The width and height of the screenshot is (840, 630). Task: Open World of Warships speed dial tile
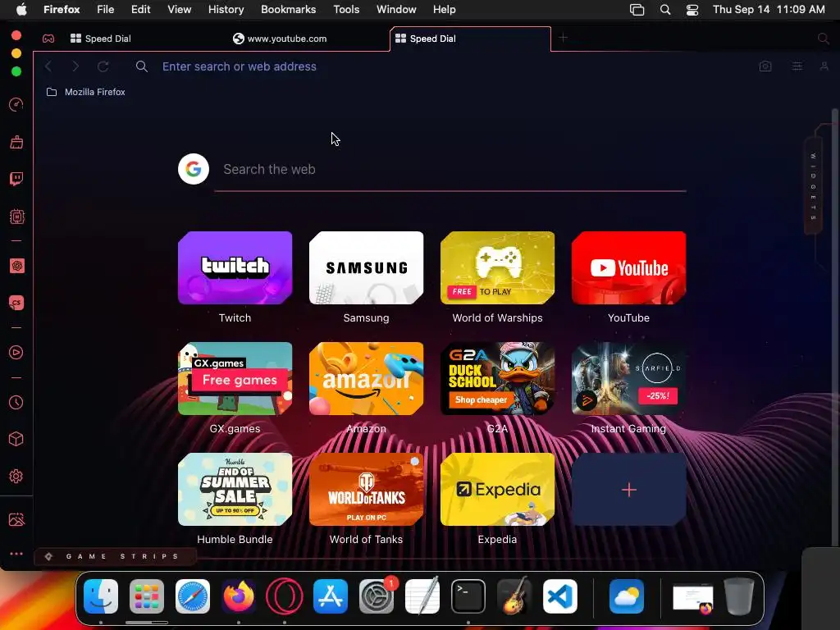click(498, 268)
